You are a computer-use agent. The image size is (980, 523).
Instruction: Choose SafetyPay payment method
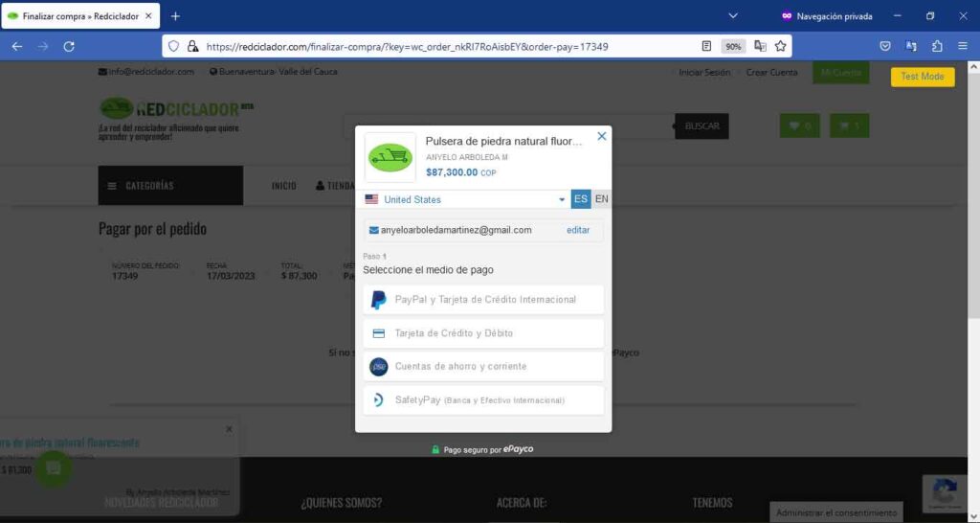483,399
